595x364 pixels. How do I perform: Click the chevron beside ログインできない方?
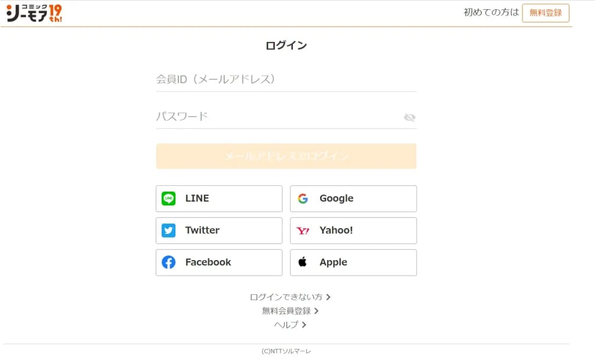coord(328,297)
